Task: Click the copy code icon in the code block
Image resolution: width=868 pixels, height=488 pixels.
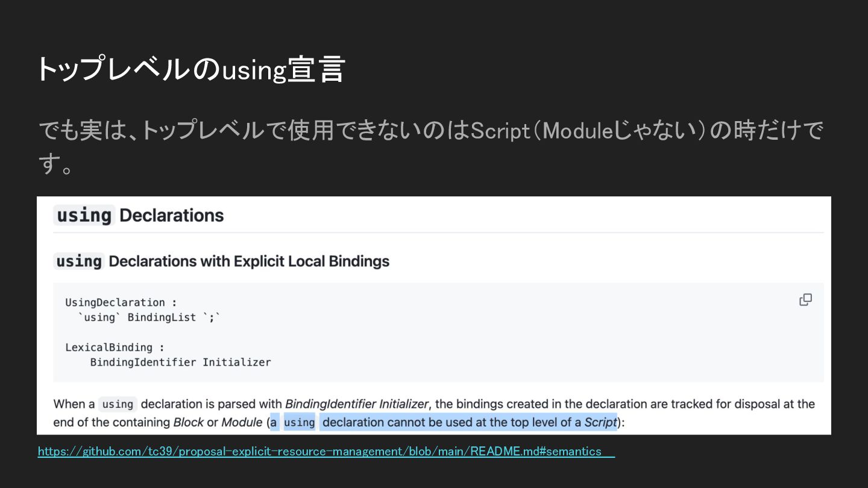Action: click(x=805, y=300)
